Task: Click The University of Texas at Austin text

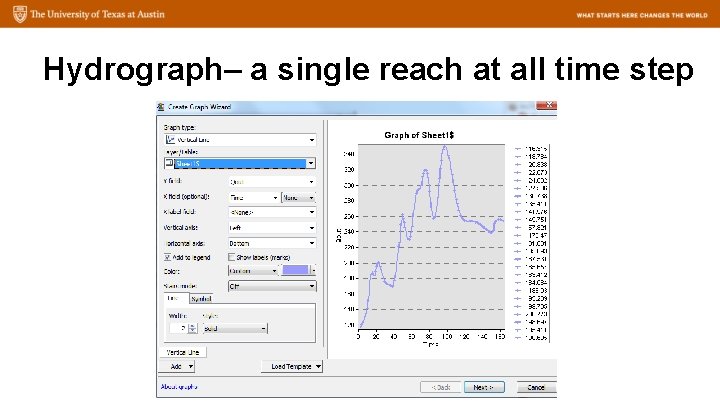Action: (97, 14)
